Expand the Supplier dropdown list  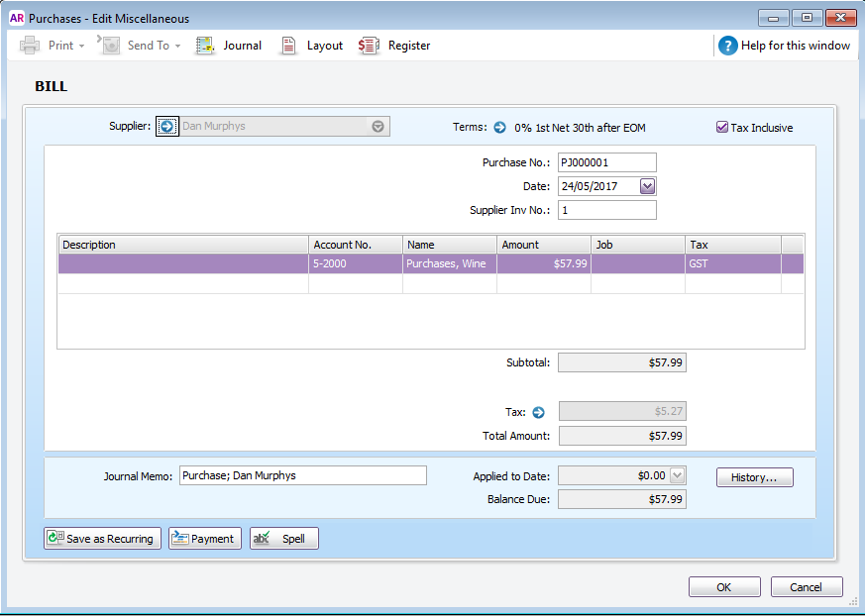378,127
